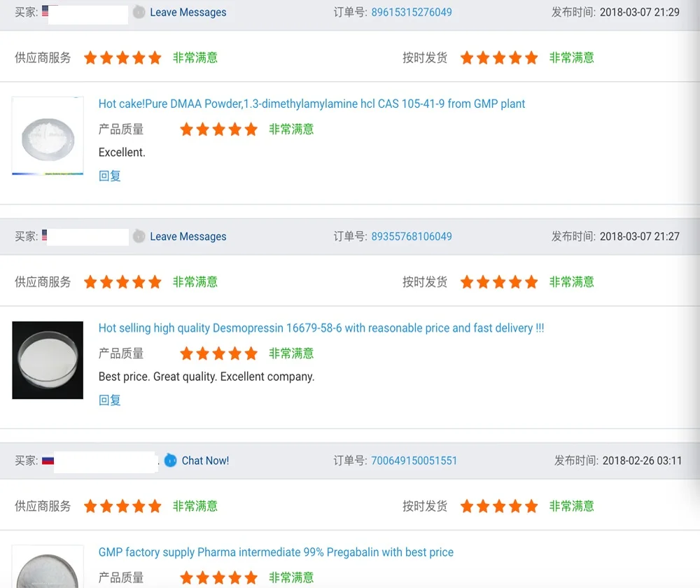Open the Desmopressin 16679-58-6 product link
Image resolution: width=700 pixels, height=588 pixels.
pyautogui.click(x=321, y=328)
